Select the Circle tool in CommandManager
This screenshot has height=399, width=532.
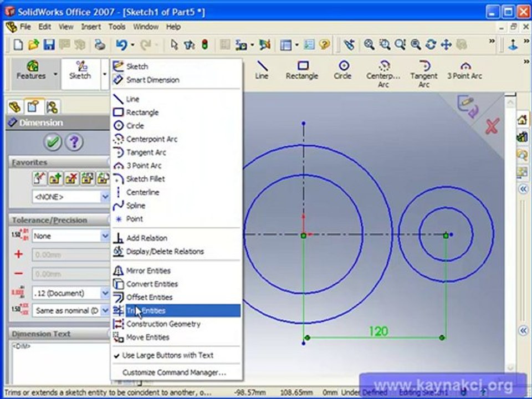pos(343,70)
